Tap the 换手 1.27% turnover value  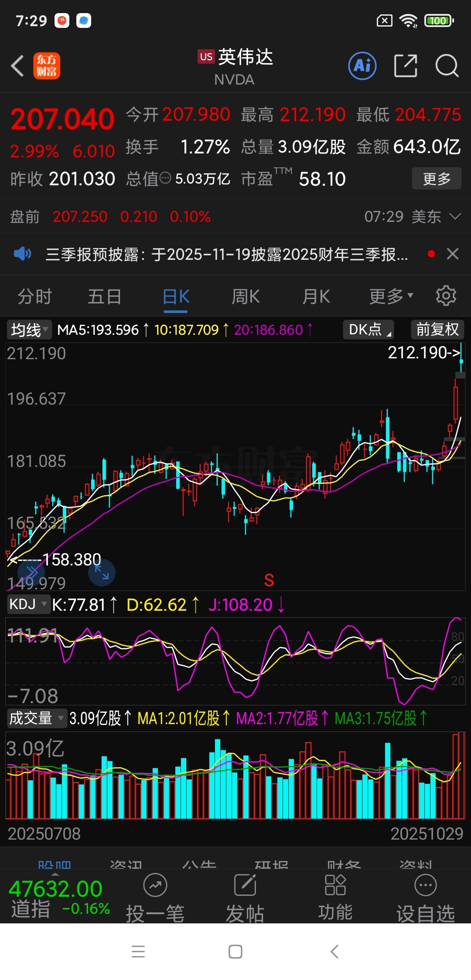[x=178, y=147]
